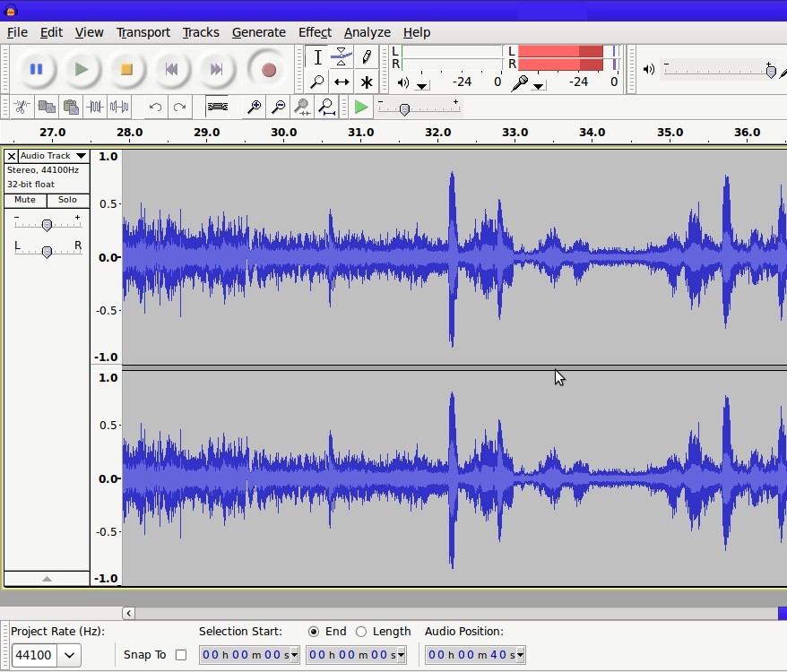Click the microphone input meter icon
Image resolution: width=787 pixels, height=672 pixels.
coord(519,82)
